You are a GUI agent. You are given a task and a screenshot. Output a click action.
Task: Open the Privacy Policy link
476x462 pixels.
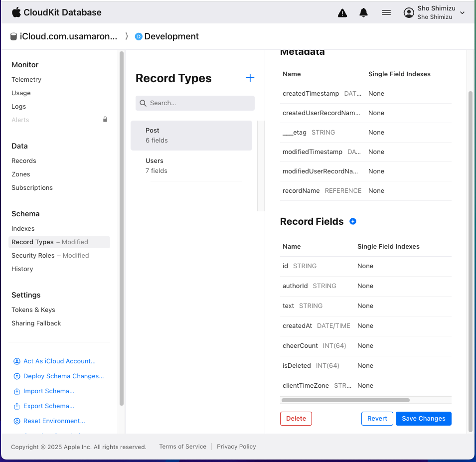(x=236, y=447)
